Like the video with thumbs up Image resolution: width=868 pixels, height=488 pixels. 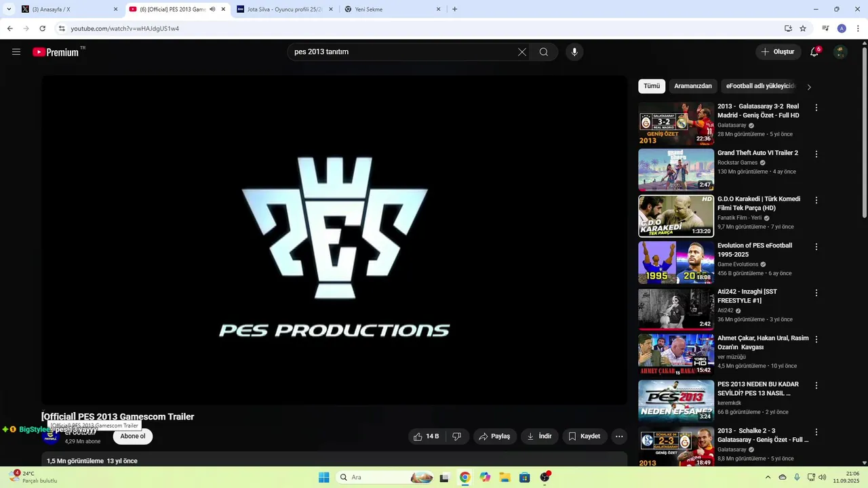[x=427, y=436]
